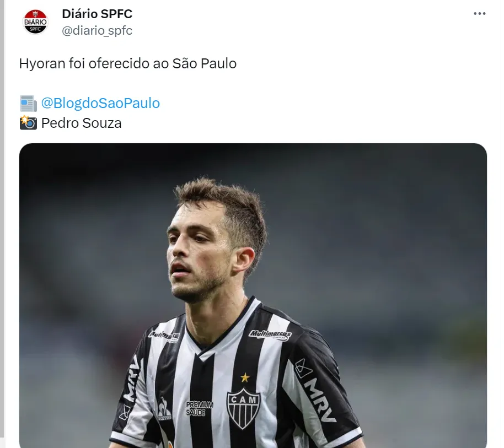The height and width of the screenshot is (448, 504).
Task: Open the @BlogdoSaoPaulo mention link
Action: click(100, 103)
